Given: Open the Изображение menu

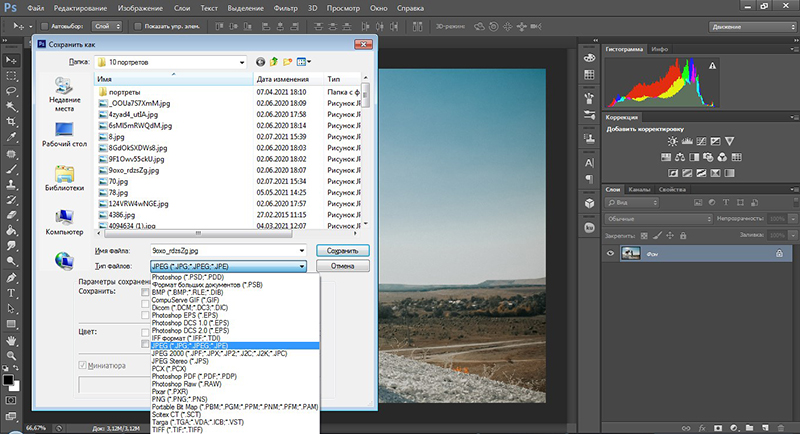Looking at the screenshot, I should [x=140, y=8].
